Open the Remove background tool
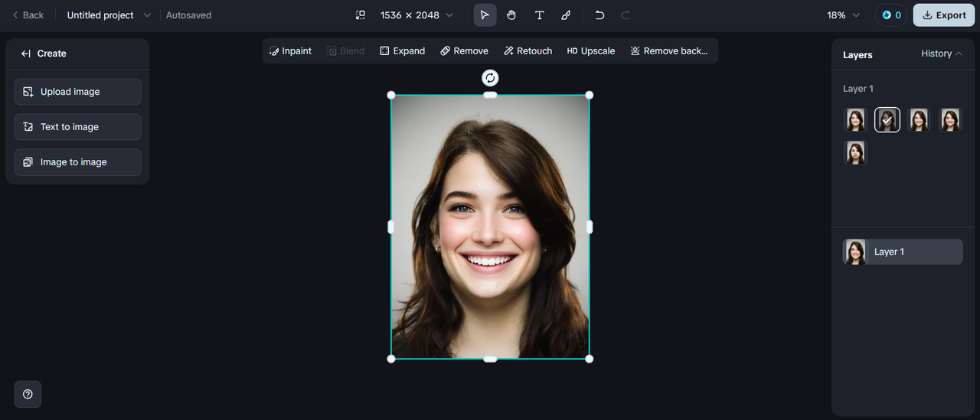Viewport: 980px width, 420px height. [669, 51]
